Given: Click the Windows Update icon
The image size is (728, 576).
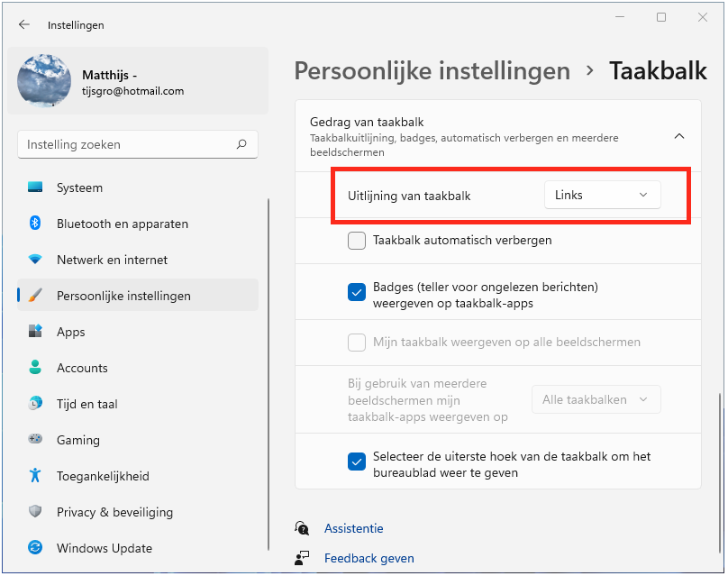Looking at the screenshot, I should point(35,548).
